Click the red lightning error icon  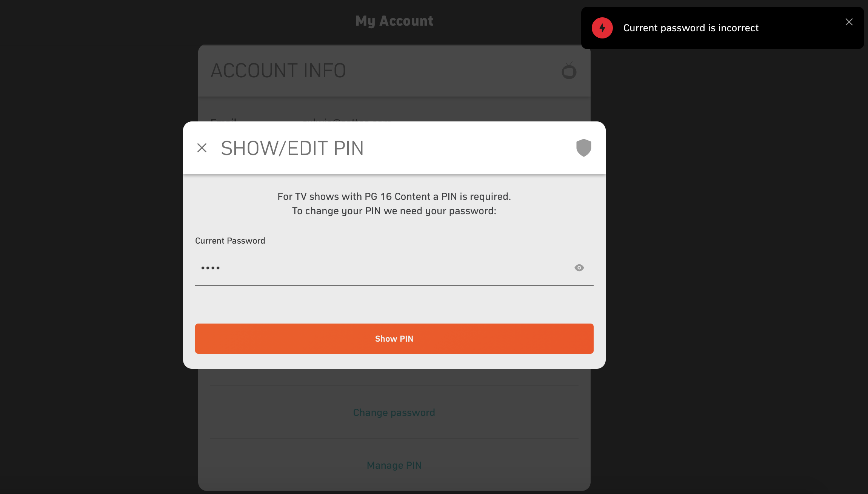(x=602, y=28)
